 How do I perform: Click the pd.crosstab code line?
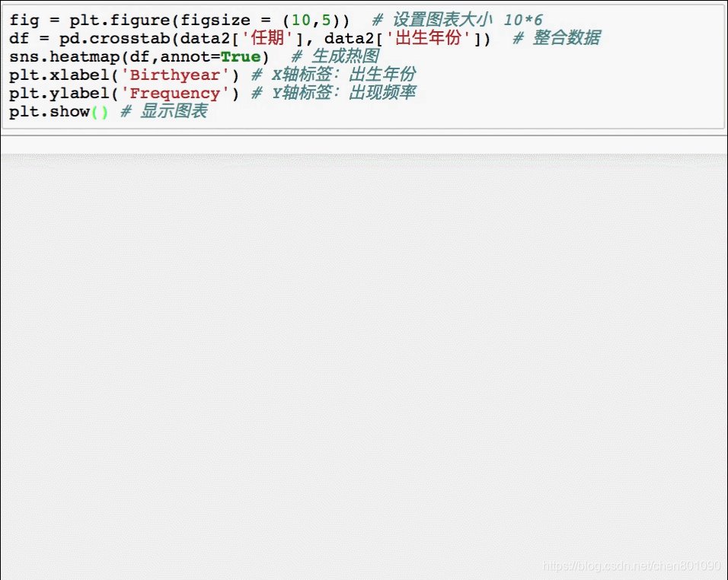pyautogui.click(x=305, y=38)
